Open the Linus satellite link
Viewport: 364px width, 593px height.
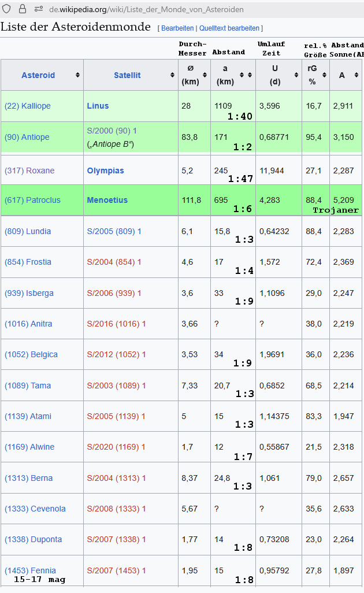pos(98,106)
